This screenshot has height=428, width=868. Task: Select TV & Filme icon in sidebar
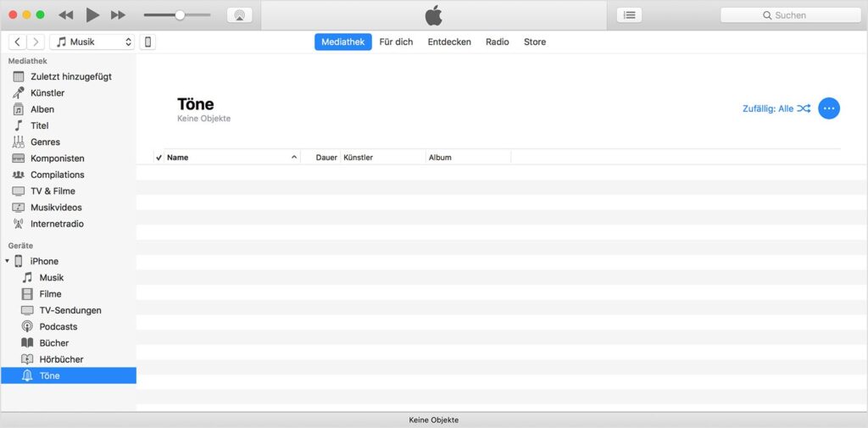[19, 191]
